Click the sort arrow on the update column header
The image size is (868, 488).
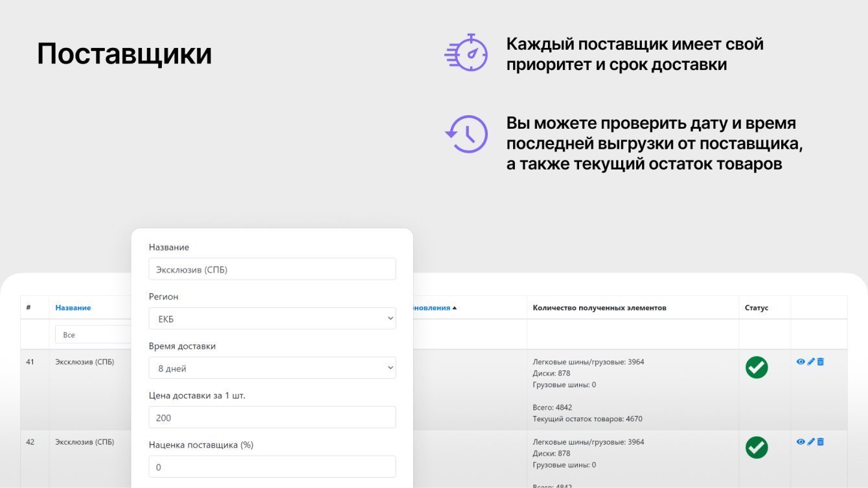pos(454,308)
